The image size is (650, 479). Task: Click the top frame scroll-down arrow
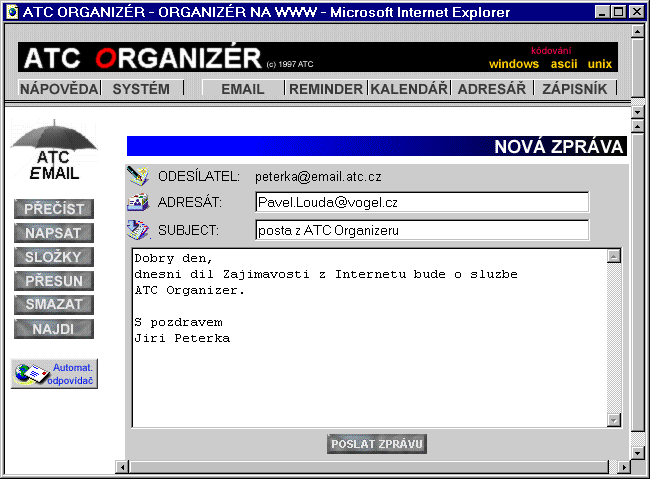[638, 112]
